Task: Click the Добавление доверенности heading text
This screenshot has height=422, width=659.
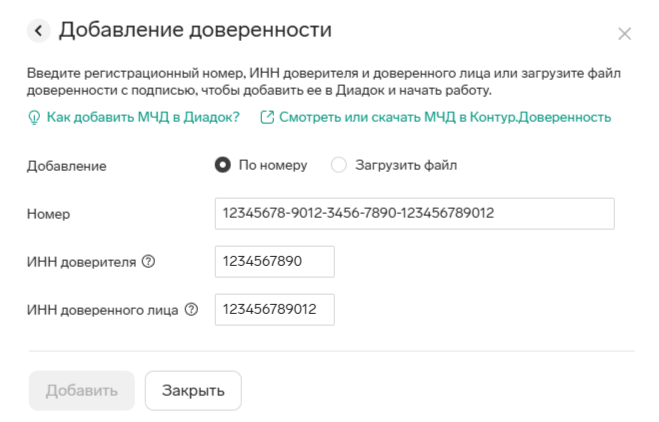Action: coord(195,30)
